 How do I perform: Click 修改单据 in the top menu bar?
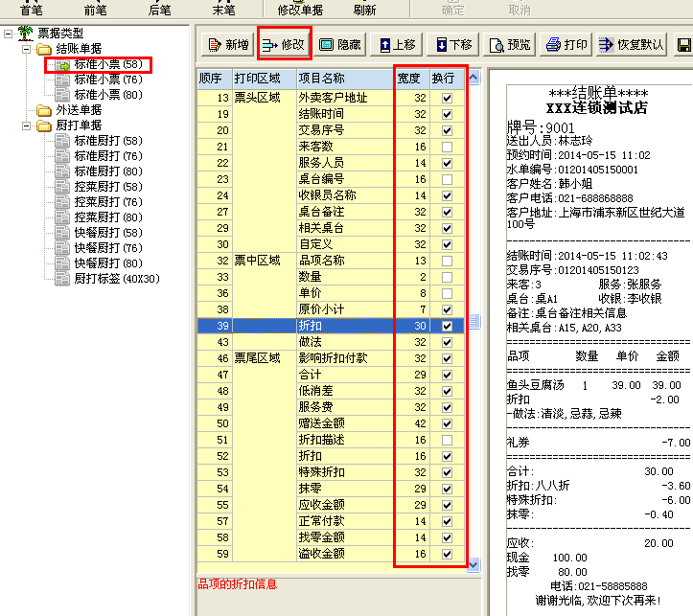point(300,10)
